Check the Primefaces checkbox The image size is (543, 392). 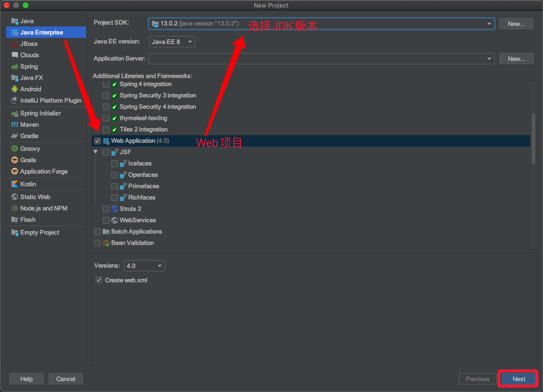coord(115,186)
